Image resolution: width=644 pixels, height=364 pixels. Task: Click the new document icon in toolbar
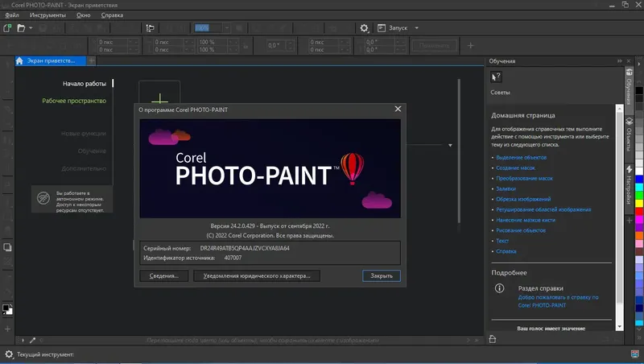click(x=7, y=27)
